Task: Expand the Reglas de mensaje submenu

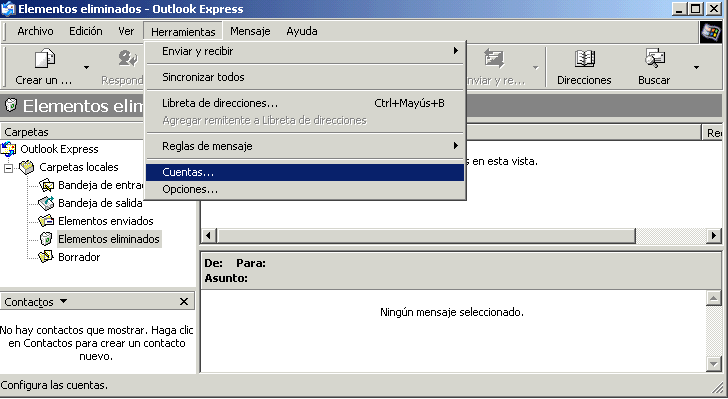Action: (456, 146)
